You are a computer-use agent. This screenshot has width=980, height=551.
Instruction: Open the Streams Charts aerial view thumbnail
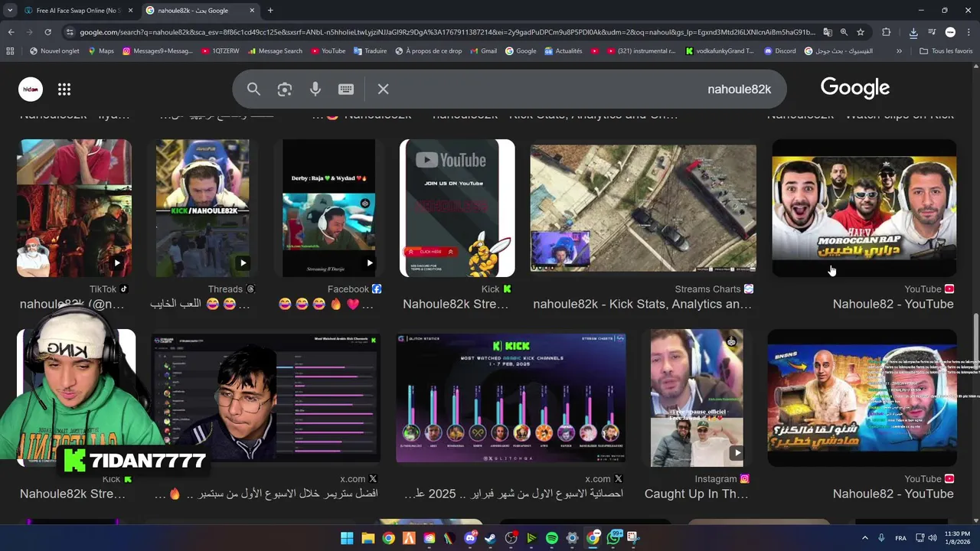(x=643, y=208)
